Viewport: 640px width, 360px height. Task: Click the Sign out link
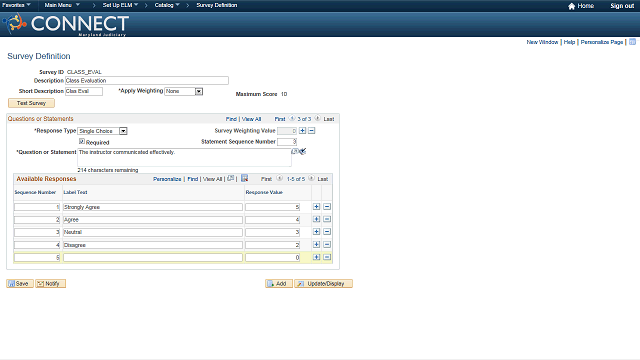coord(622,6)
